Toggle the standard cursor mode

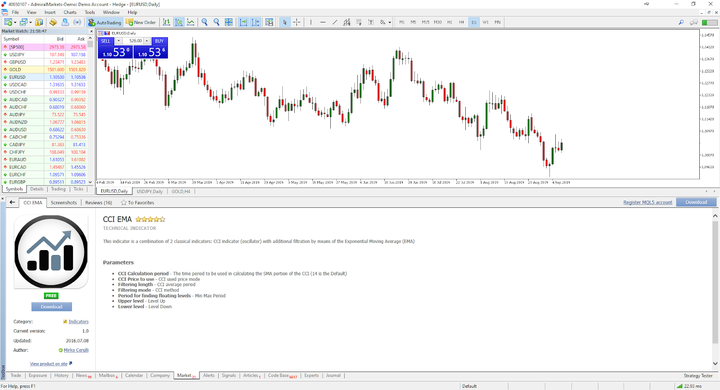pyautogui.click(x=285, y=22)
